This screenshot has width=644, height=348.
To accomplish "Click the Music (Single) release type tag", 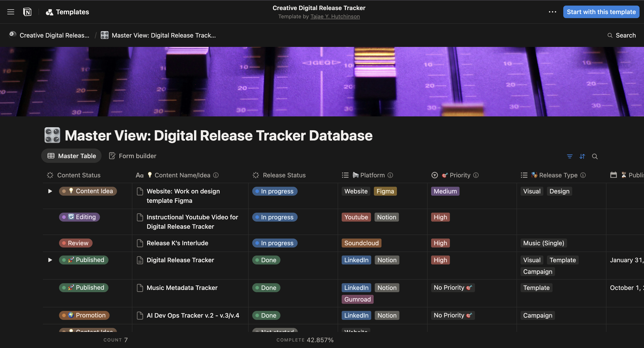I will [x=544, y=243].
